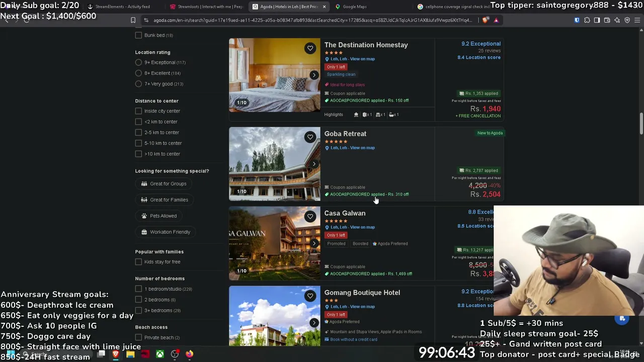Enable the 3+ bedrooms filter
Image resolution: width=644 pixels, height=362 pixels.
(138, 311)
